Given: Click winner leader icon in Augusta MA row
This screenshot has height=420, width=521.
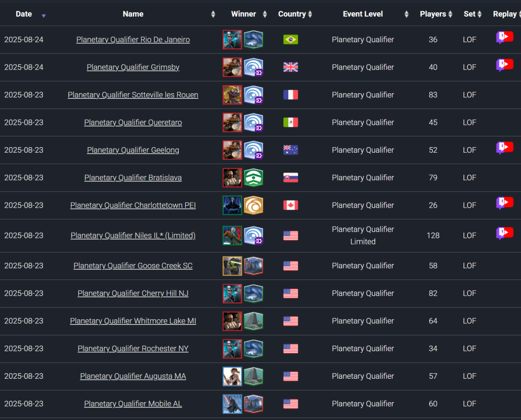Looking at the screenshot, I should tap(232, 376).
